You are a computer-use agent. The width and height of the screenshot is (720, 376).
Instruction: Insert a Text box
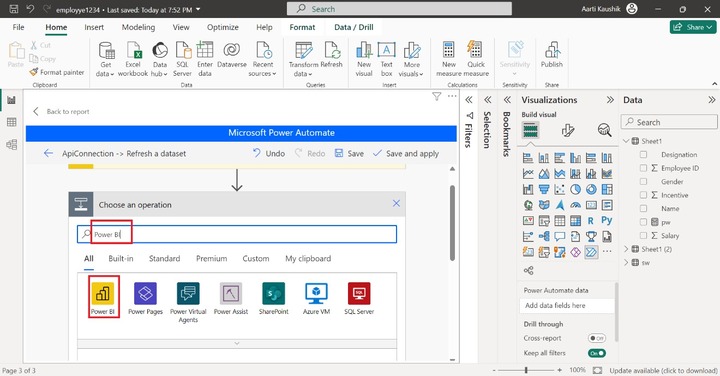(x=387, y=60)
